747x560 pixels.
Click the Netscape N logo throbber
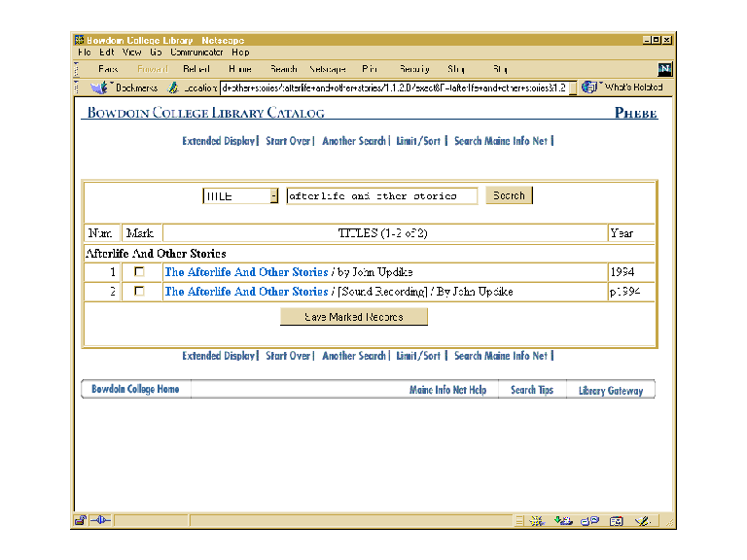pyautogui.click(x=664, y=69)
